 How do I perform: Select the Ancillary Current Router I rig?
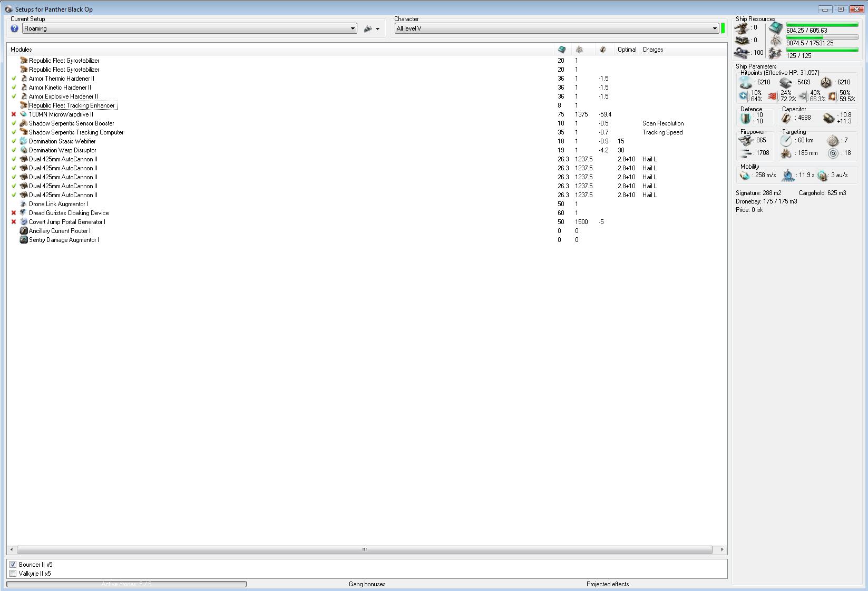click(x=60, y=231)
